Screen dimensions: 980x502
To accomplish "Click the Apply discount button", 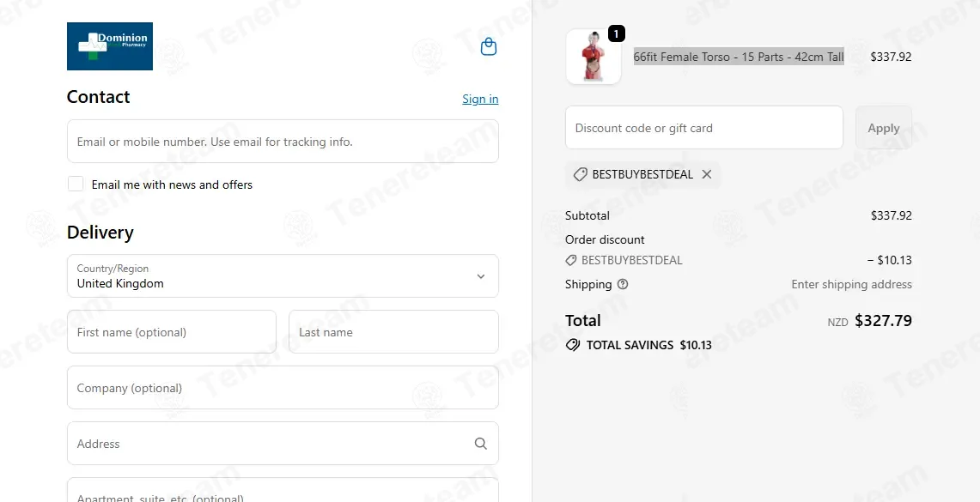I will pyautogui.click(x=883, y=127).
